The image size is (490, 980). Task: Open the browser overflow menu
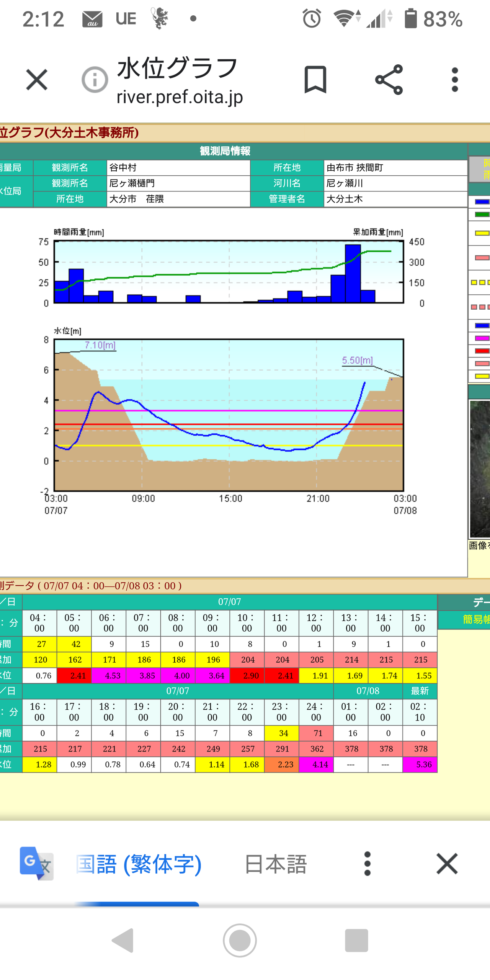click(x=455, y=80)
